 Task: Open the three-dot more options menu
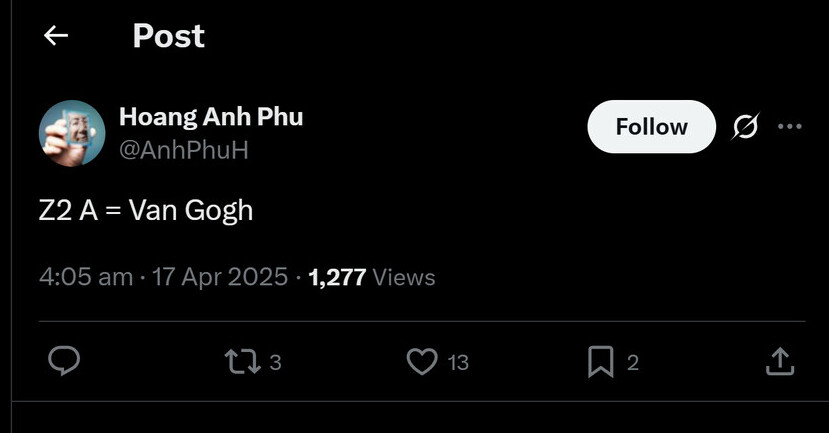click(790, 126)
